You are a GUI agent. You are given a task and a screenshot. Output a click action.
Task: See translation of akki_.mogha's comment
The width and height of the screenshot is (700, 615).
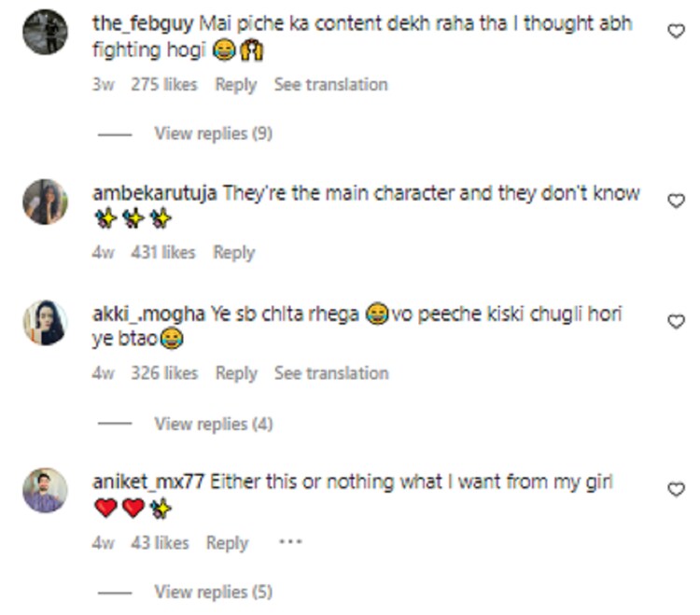331,373
